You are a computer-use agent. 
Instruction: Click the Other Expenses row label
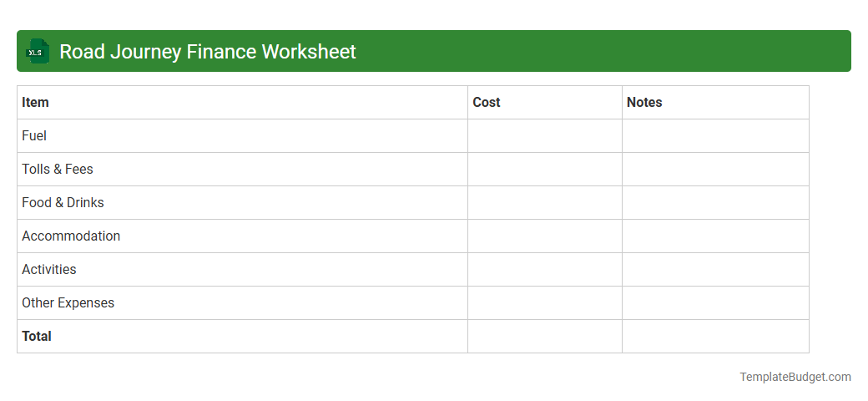tap(68, 303)
